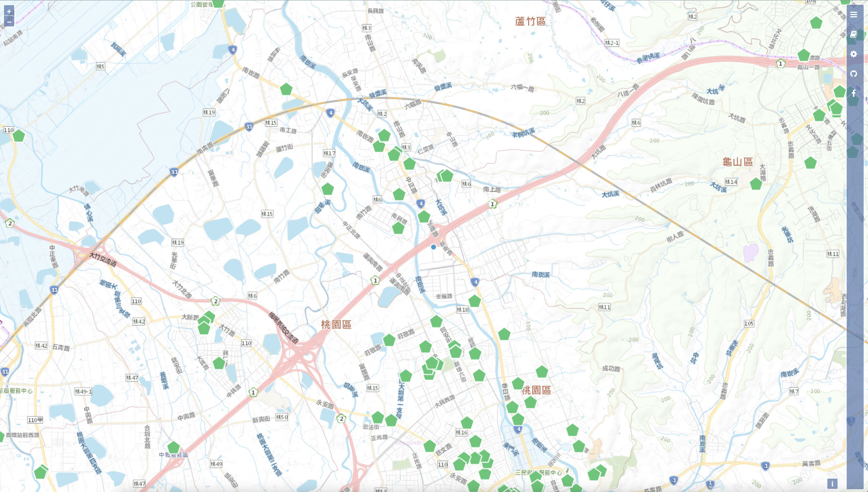Select green marker beside route 110 at left edge
The image size is (868, 492).
[x=19, y=136]
